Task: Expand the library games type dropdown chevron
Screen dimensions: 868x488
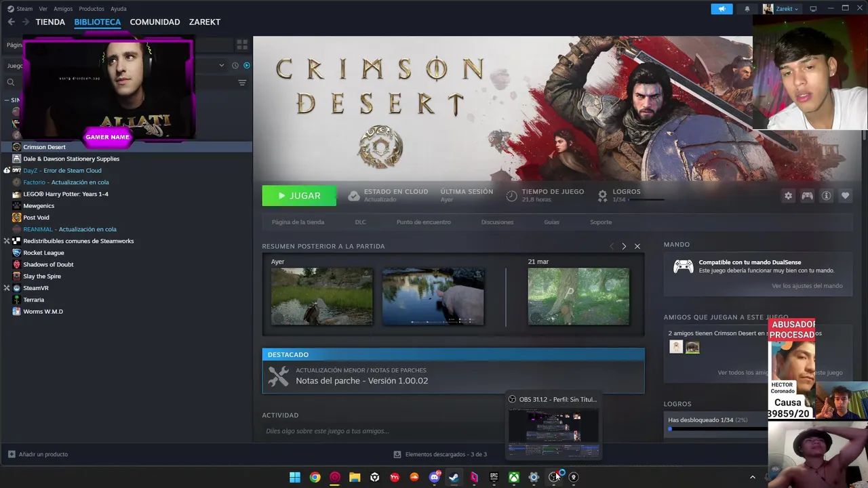Action: [221, 66]
